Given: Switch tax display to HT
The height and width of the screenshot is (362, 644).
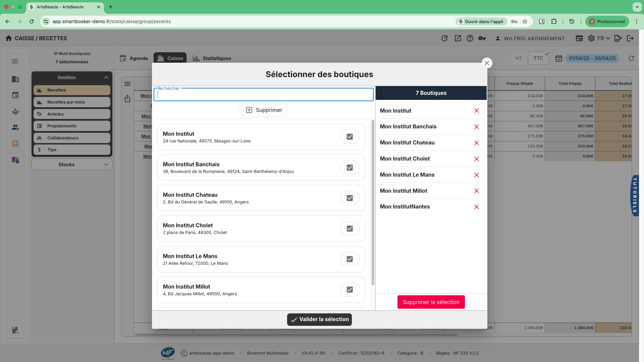Looking at the screenshot, I should click(519, 58).
